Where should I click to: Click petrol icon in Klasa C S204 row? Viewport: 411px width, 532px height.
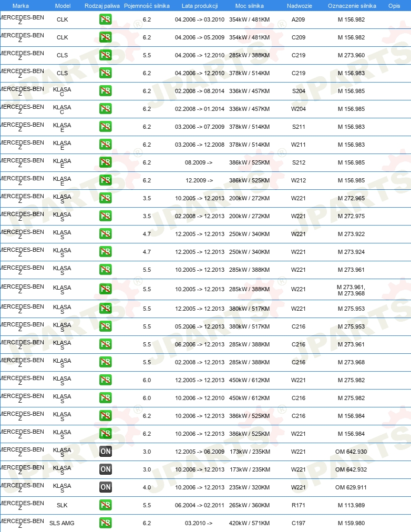point(106,90)
